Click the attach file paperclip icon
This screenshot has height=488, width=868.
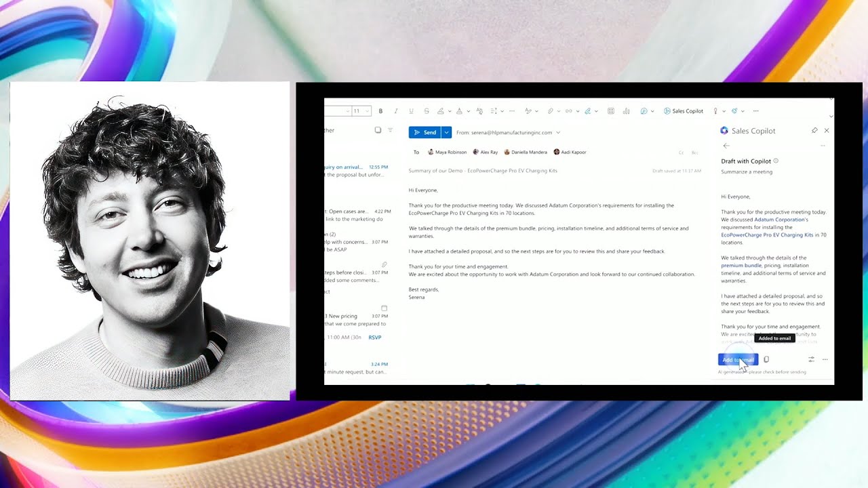[x=551, y=111]
